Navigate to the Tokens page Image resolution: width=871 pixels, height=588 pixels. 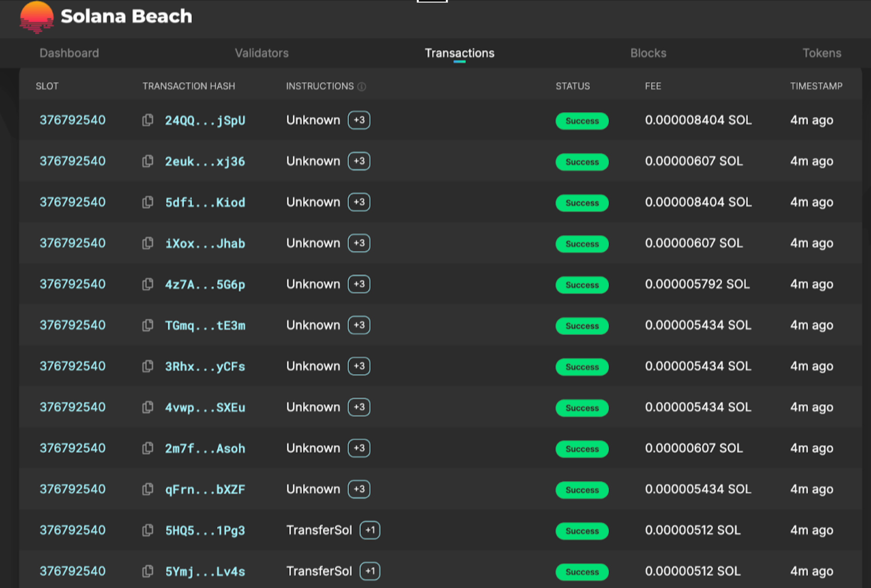tap(821, 53)
